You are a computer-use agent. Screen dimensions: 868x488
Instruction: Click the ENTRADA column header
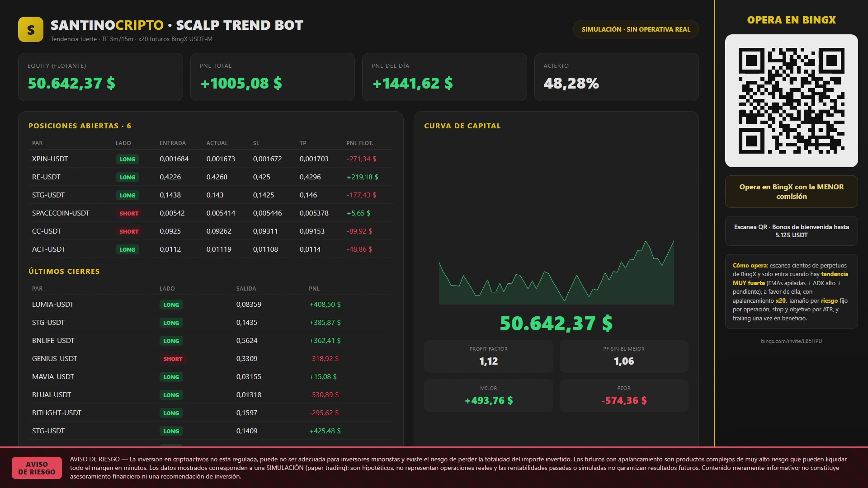coord(173,143)
